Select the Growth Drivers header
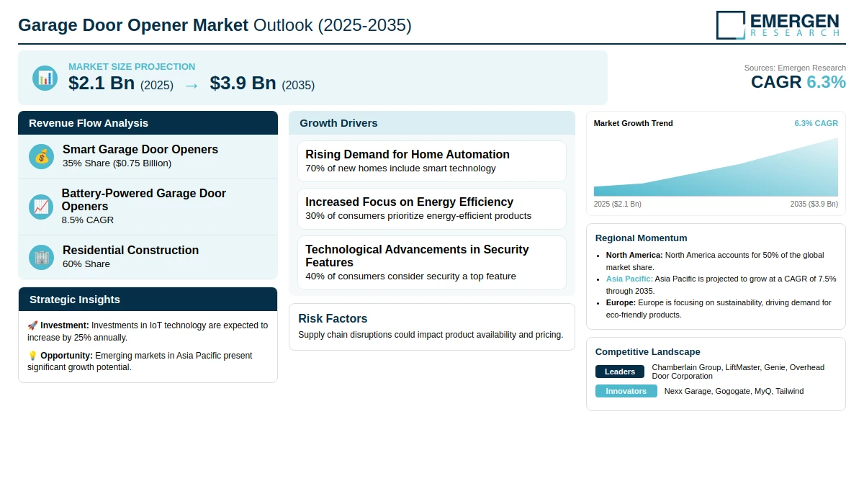Image resolution: width=864 pixels, height=504 pixels. [x=432, y=122]
